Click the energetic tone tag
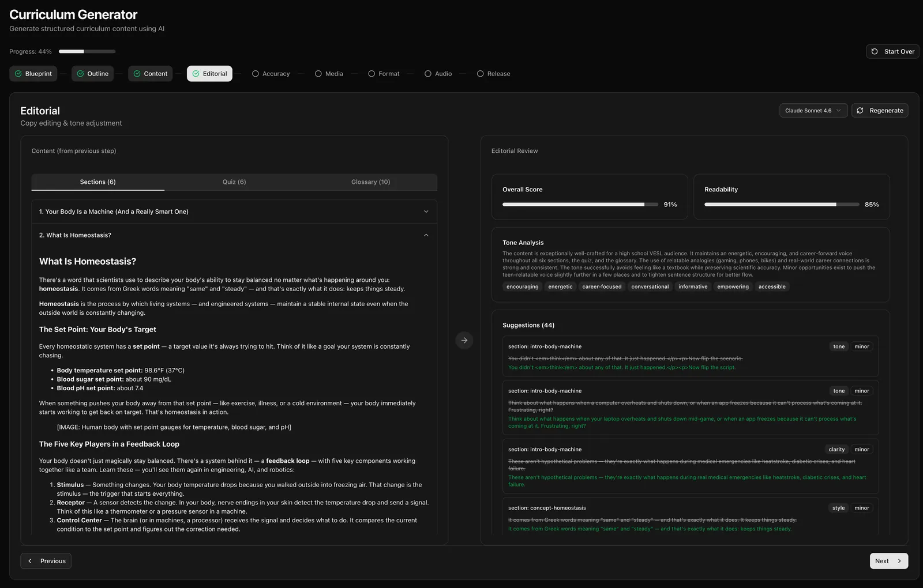The image size is (923, 588). click(561, 287)
